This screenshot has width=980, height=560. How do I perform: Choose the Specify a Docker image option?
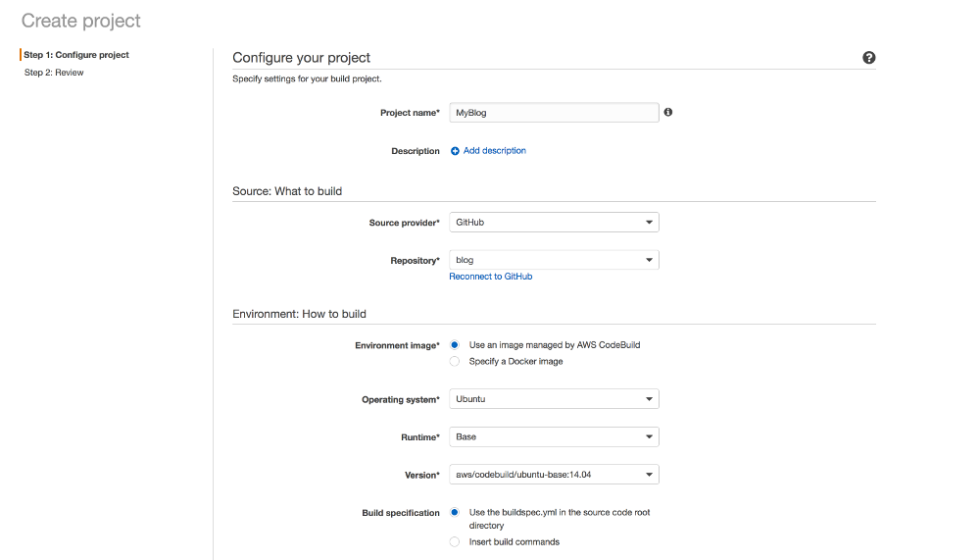455,362
